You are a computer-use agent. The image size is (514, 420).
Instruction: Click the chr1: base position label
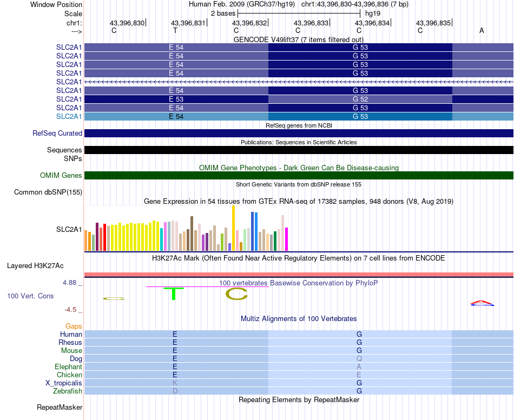pos(74,23)
